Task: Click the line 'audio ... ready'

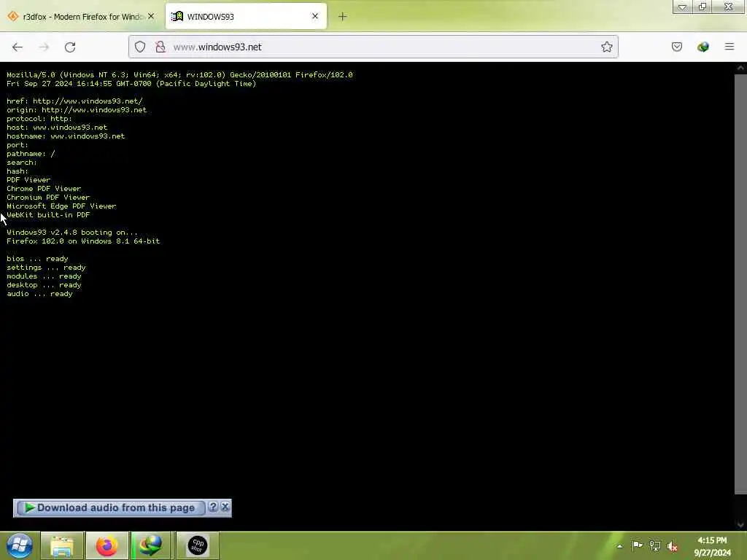Action: coord(39,294)
